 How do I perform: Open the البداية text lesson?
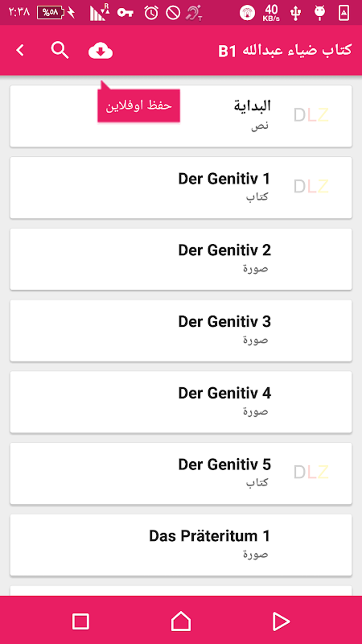pos(252,106)
